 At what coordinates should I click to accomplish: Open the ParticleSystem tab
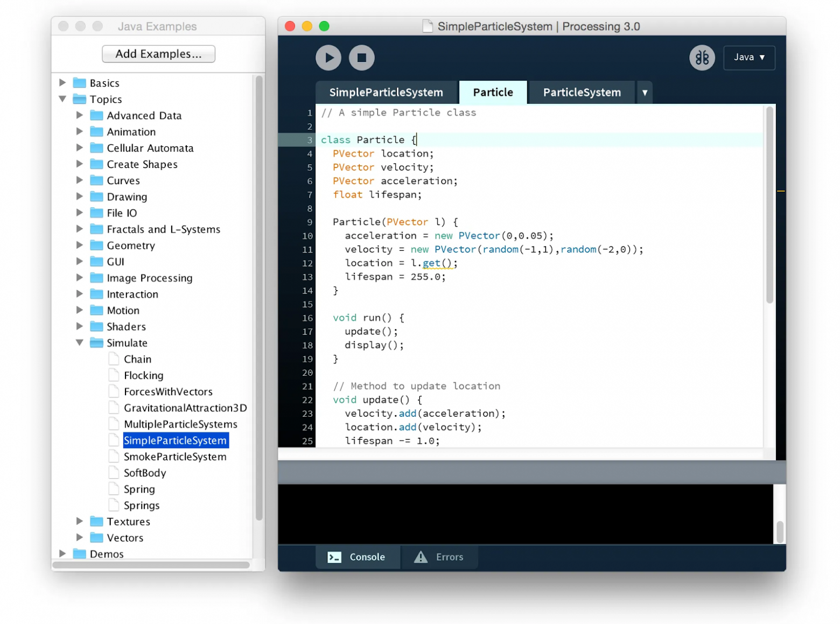pos(582,93)
